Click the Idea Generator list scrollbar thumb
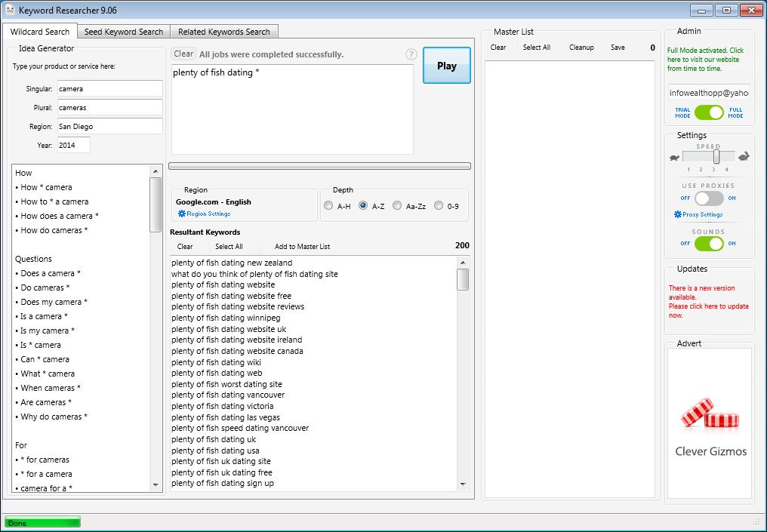Image resolution: width=767 pixels, height=532 pixels. click(x=156, y=204)
